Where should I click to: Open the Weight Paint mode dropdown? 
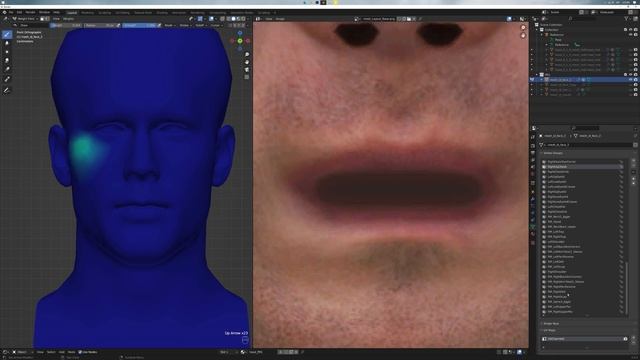coord(25,19)
